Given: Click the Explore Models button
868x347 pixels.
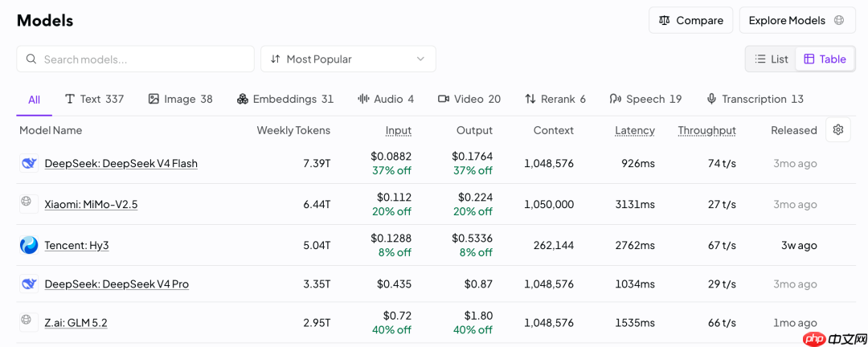Looking at the screenshot, I should point(796,20).
